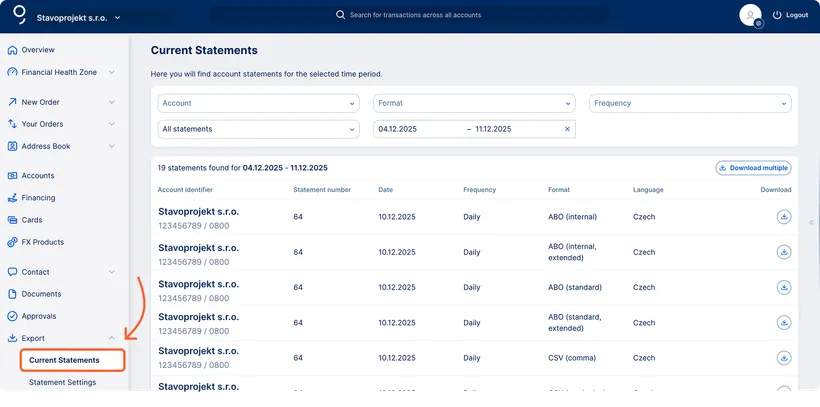Collapse the side panel with double chevron
Image resolution: width=820 pixels, height=407 pixels.
[x=811, y=222]
